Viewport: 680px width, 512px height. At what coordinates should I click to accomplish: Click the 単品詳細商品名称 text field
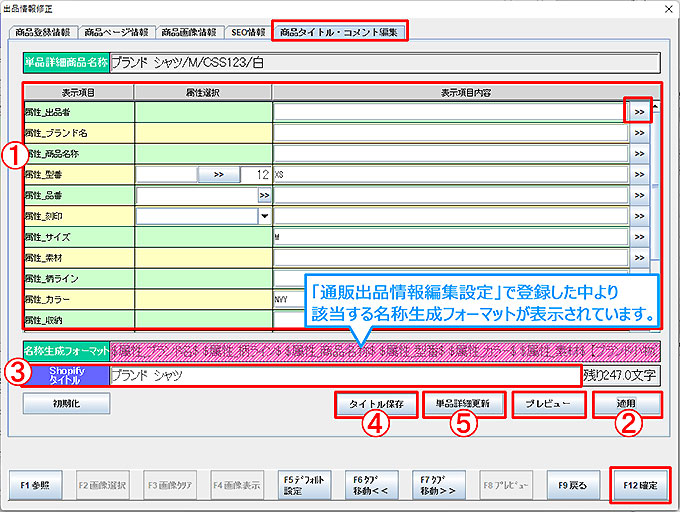click(x=385, y=63)
